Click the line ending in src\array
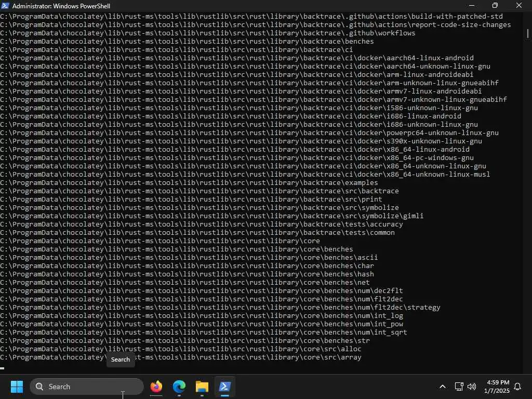This screenshot has height=399, width=532. point(181,357)
